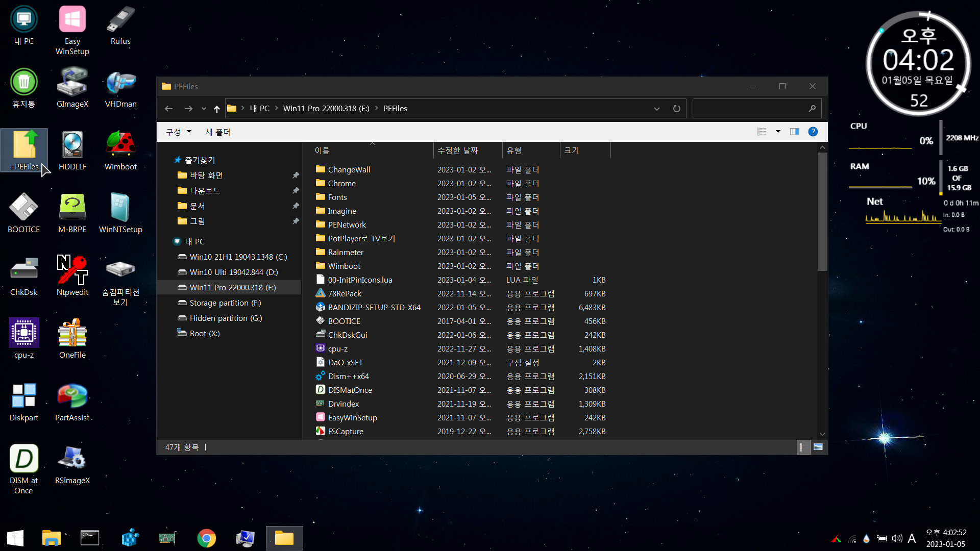Open the 구성 dropdown menu

pyautogui.click(x=179, y=132)
